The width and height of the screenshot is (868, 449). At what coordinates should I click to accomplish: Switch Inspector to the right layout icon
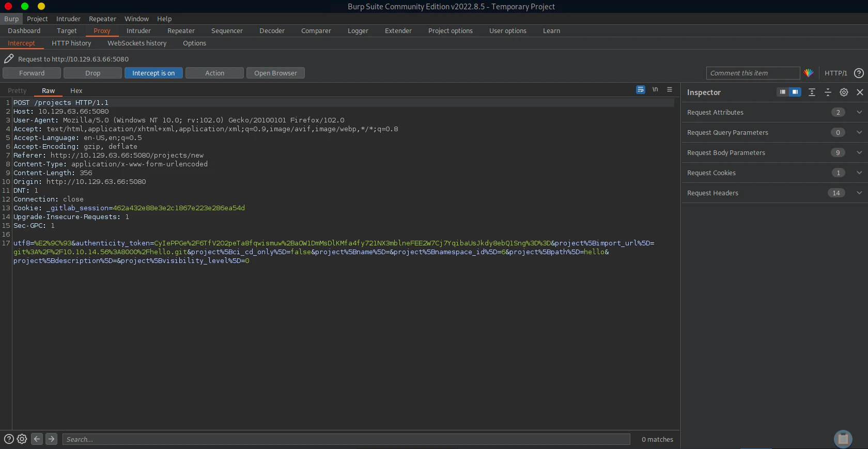[x=795, y=92]
